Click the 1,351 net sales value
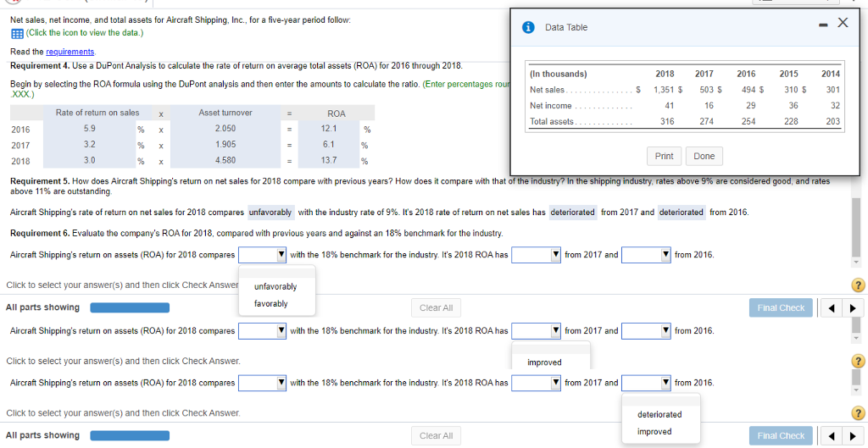868x448 pixels. click(x=664, y=90)
